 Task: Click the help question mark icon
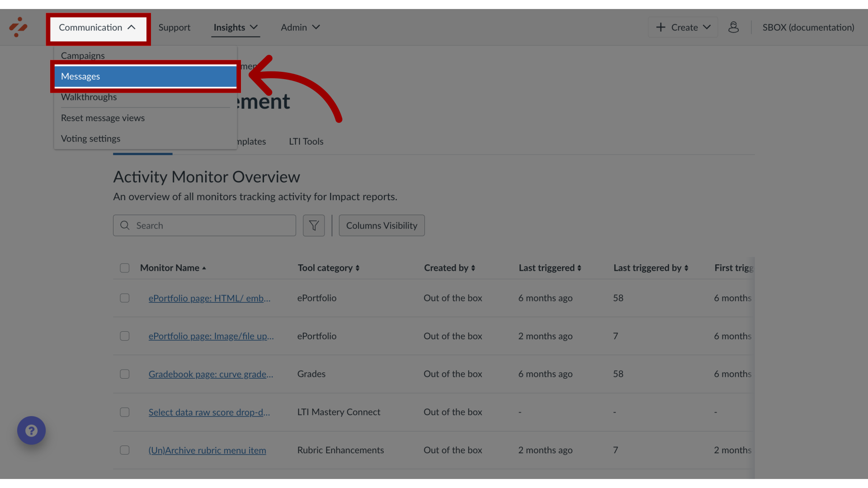[x=31, y=430]
